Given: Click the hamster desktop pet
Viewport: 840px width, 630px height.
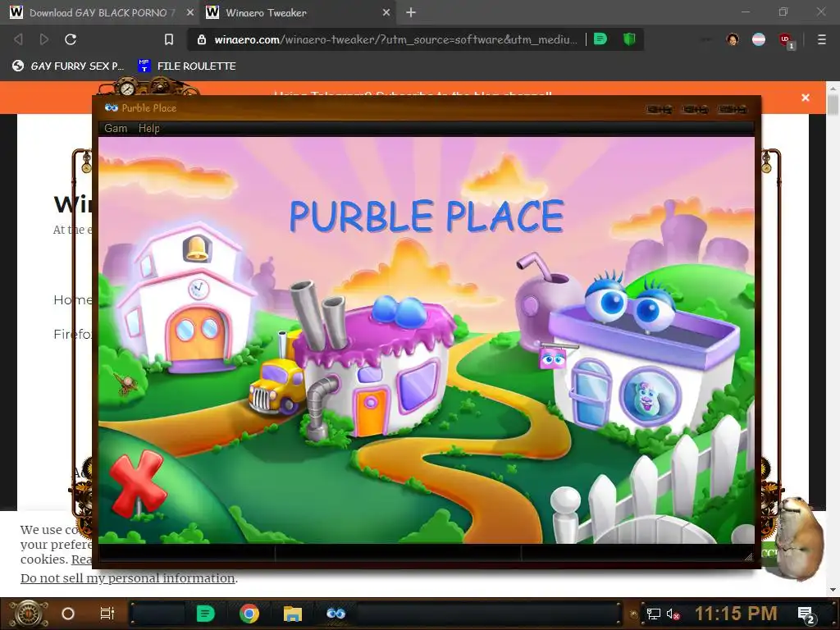Looking at the screenshot, I should [x=800, y=537].
